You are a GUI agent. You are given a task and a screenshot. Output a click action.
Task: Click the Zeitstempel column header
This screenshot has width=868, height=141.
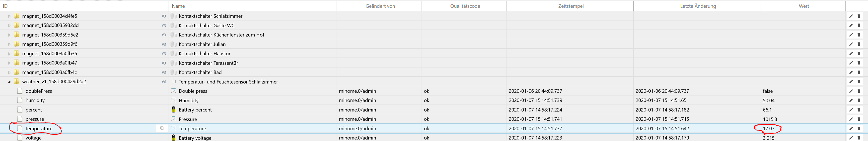[571, 6]
